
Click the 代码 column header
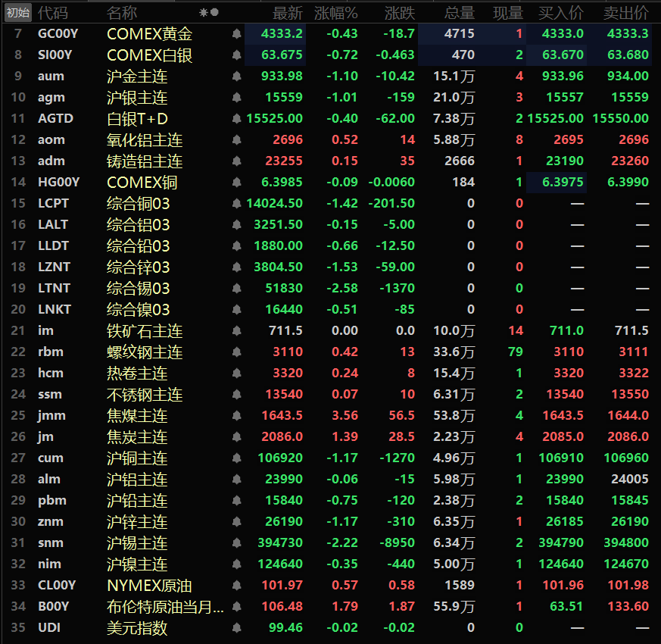click(x=53, y=13)
